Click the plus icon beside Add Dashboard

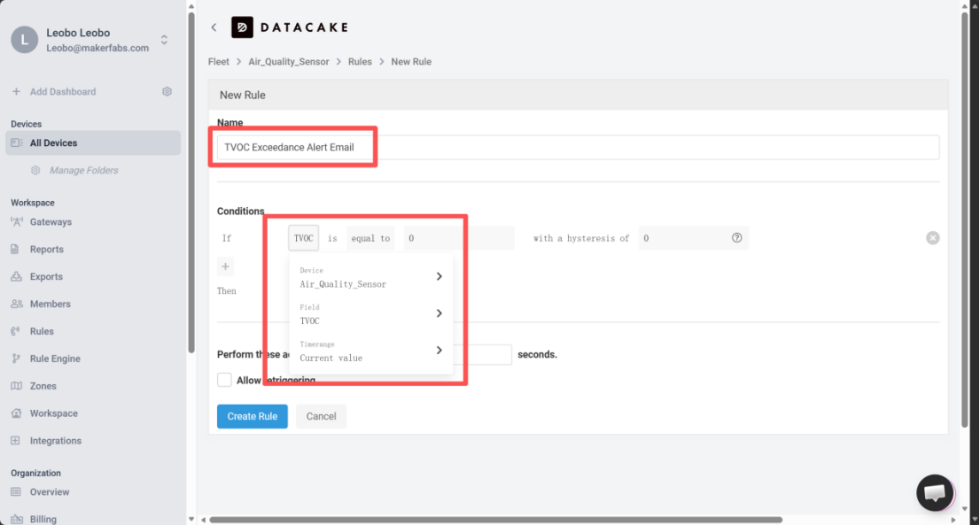coord(16,92)
